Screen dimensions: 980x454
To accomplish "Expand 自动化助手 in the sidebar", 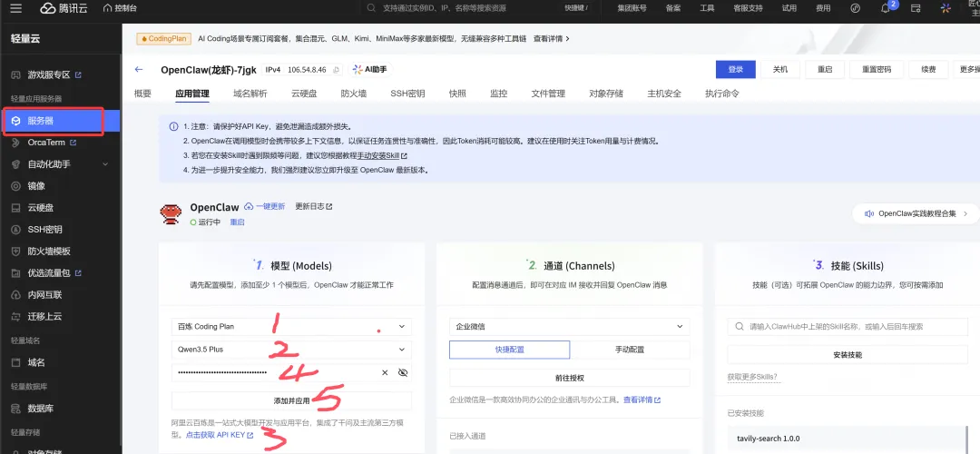I will [60, 164].
